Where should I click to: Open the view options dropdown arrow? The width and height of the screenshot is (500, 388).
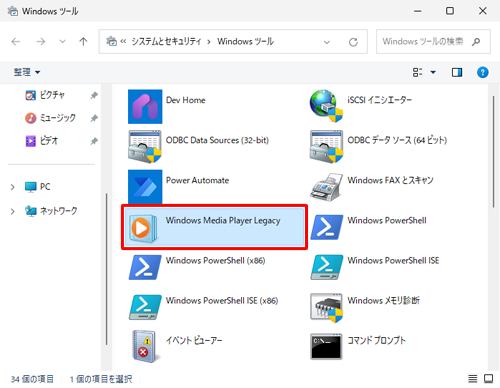pos(433,72)
